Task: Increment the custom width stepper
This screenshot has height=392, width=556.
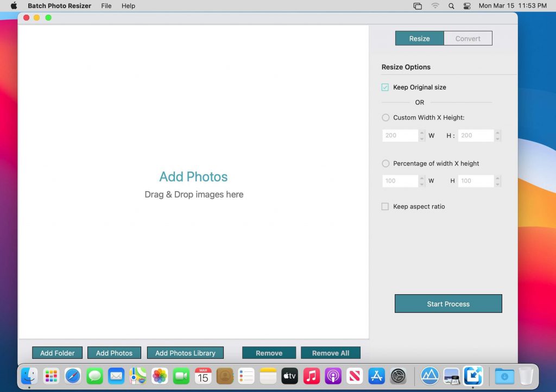Action: click(421, 133)
